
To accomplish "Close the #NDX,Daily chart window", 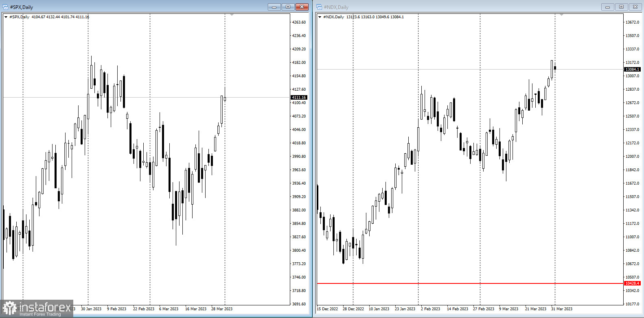I will [x=635, y=7].
